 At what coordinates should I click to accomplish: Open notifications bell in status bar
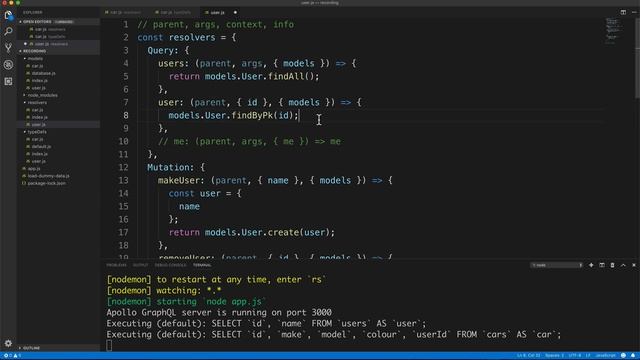pyautogui.click(x=633, y=356)
